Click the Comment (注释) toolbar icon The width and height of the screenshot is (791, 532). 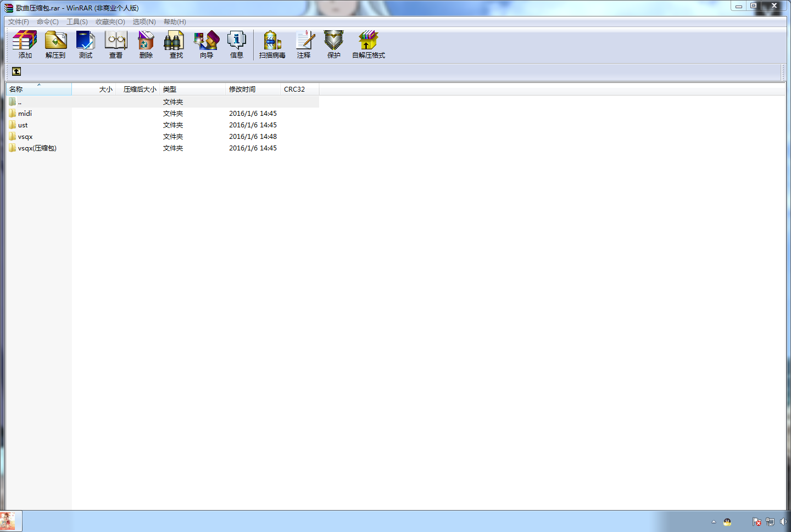[x=304, y=44]
